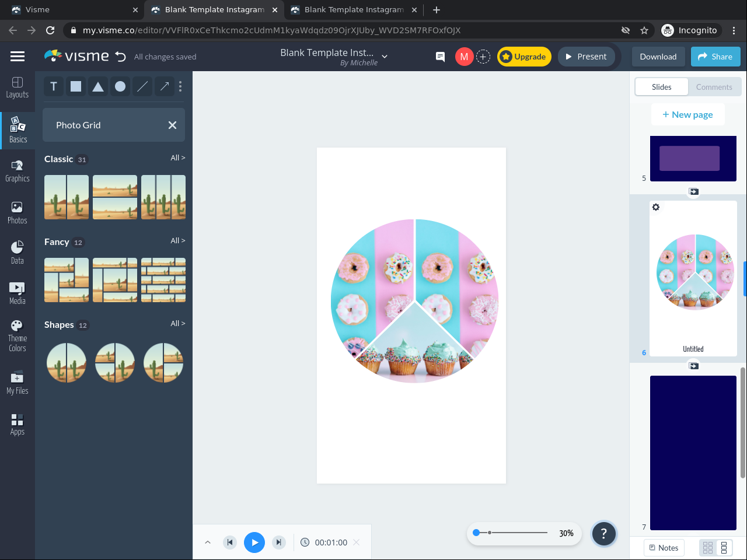
Task: Add a collaborator with plus icon
Action: coord(483,57)
